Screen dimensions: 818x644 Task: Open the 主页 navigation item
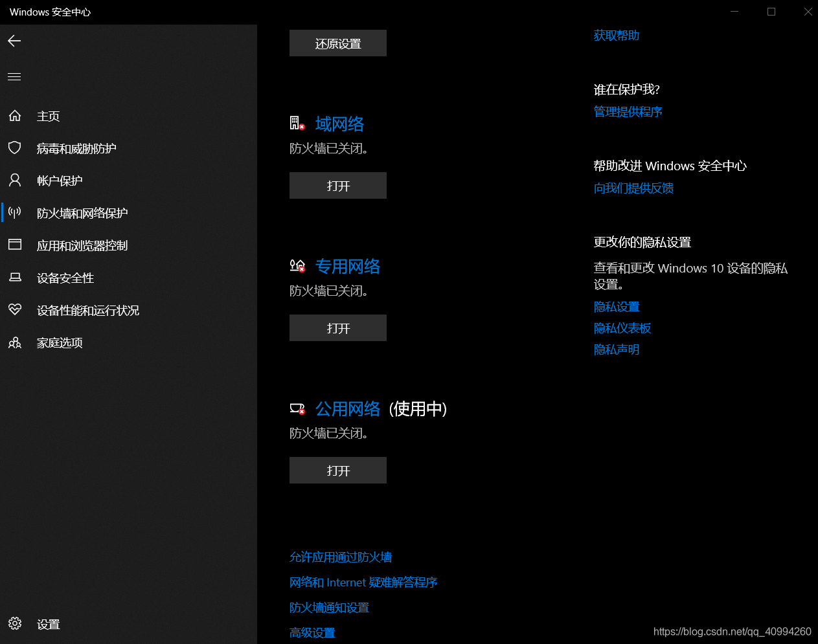pos(128,116)
